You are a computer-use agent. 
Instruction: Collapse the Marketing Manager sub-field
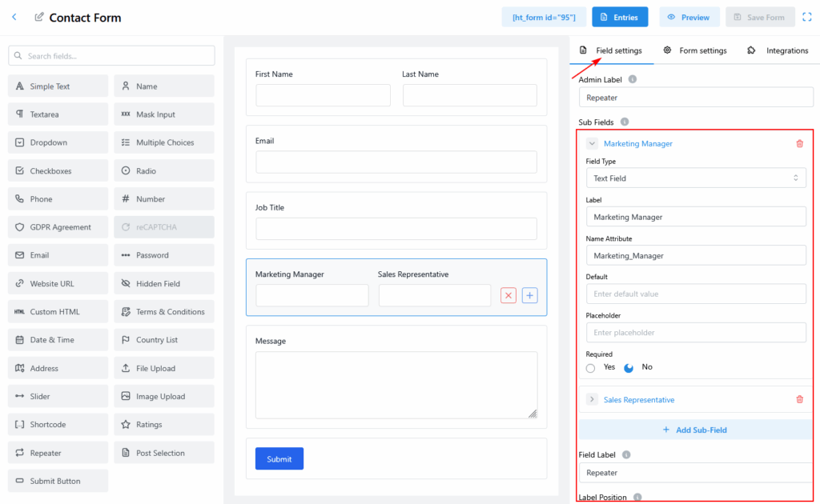[592, 144]
